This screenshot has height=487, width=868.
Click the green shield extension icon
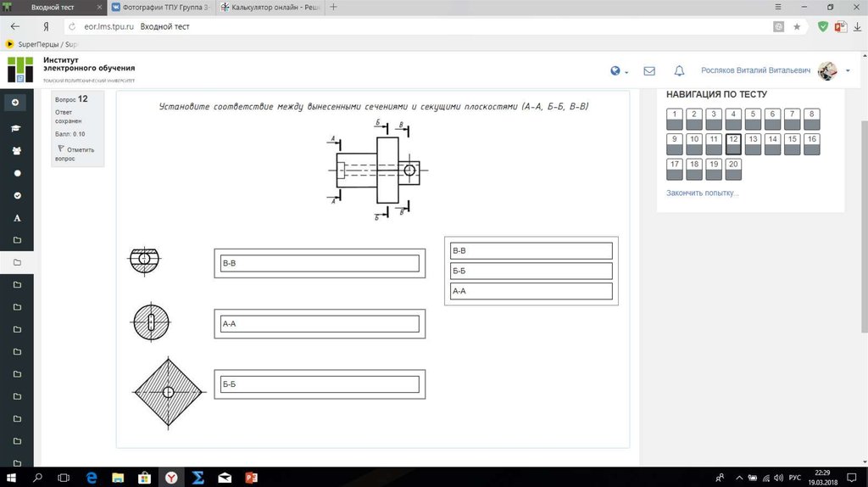coord(823,27)
